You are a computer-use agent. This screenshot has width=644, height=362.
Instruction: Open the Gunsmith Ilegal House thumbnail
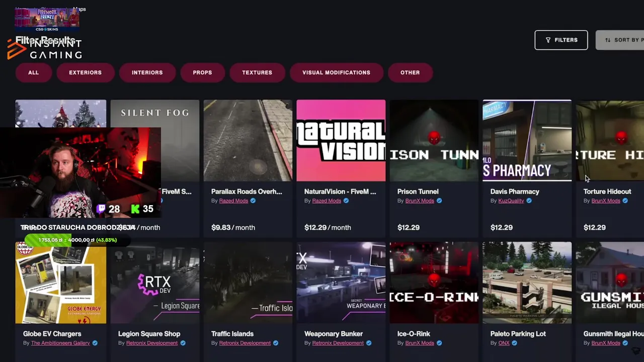click(x=610, y=283)
